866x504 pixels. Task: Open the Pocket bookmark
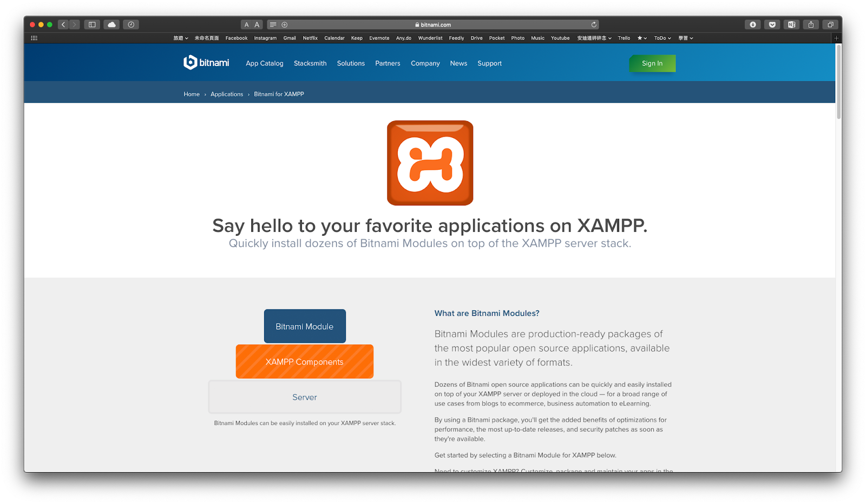[497, 38]
